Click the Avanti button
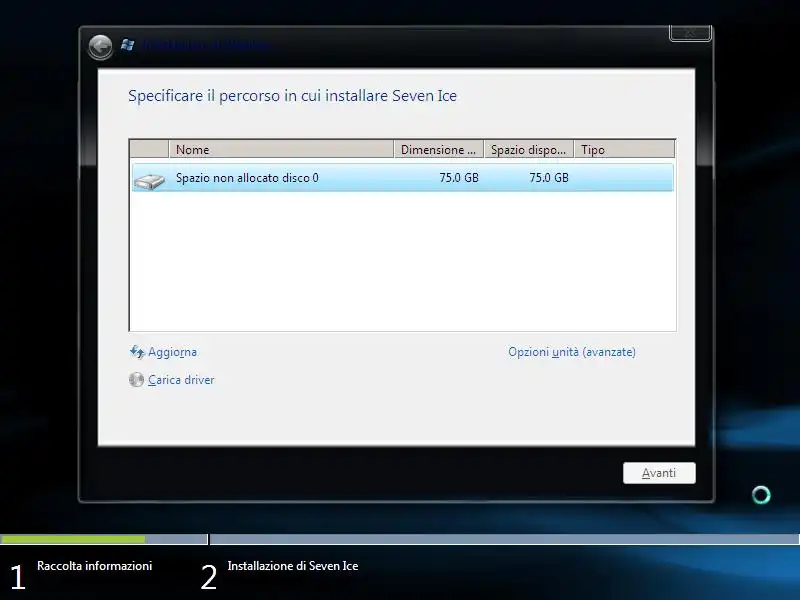This screenshot has height=600, width=800. 659,473
